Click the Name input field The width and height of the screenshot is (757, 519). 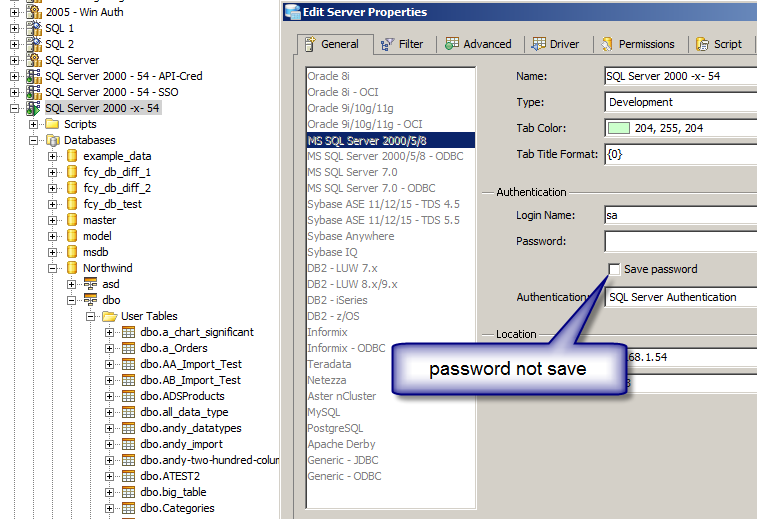click(681, 76)
